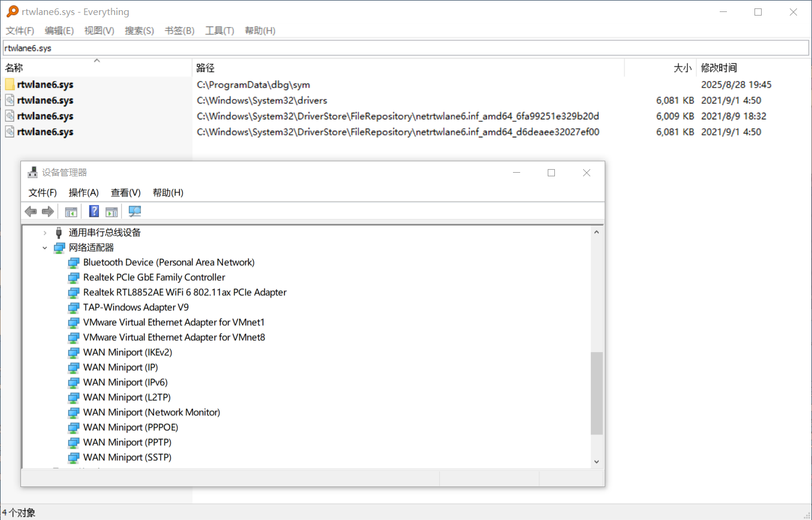Minimize the Everything window
812x520 pixels.
(723, 12)
